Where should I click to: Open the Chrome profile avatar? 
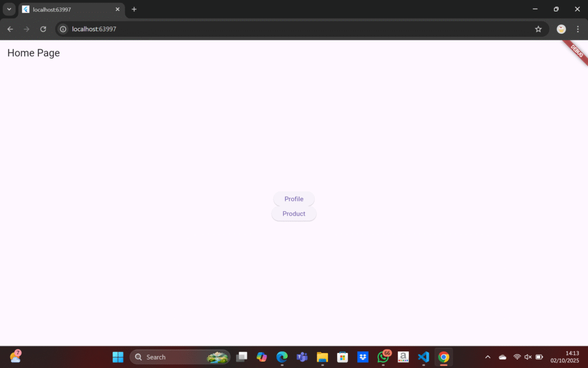point(561,29)
